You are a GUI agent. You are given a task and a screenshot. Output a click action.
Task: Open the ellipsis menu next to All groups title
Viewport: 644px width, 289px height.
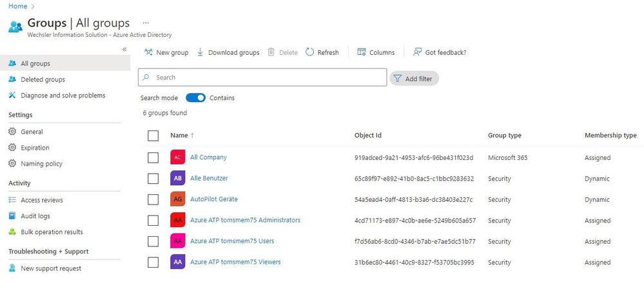point(146,23)
